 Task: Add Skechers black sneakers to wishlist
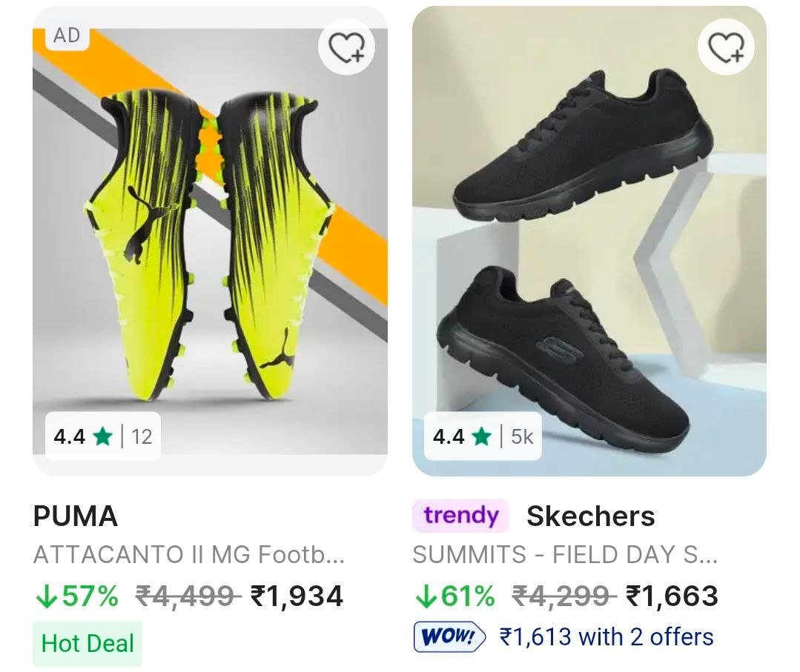tap(726, 47)
